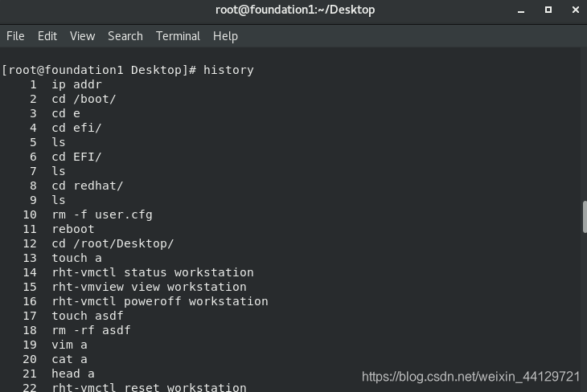Click the window title root@foundation1:~/Desktop
587x392 pixels.
(x=295, y=10)
